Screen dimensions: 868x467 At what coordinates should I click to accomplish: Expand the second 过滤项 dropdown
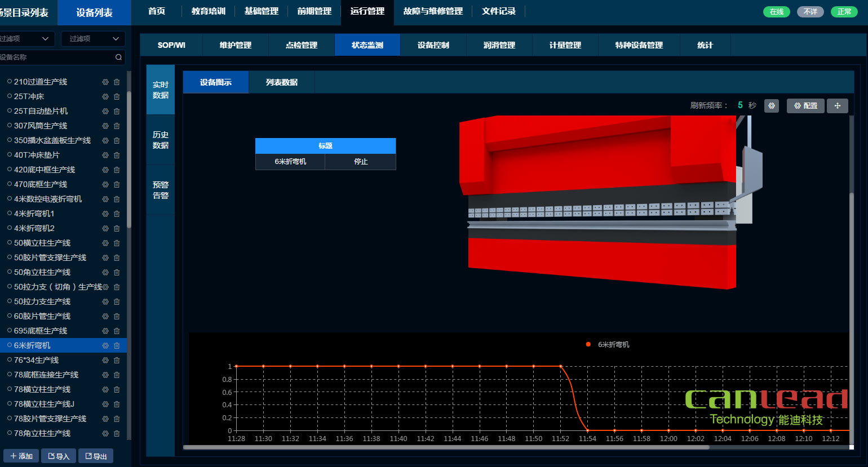(93, 38)
